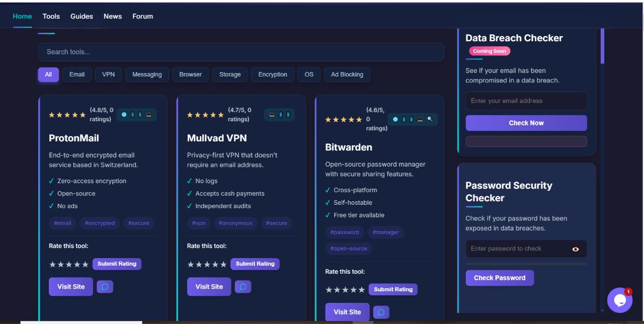Filter tools by Email category

pyautogui.click(x=77, y=74)
